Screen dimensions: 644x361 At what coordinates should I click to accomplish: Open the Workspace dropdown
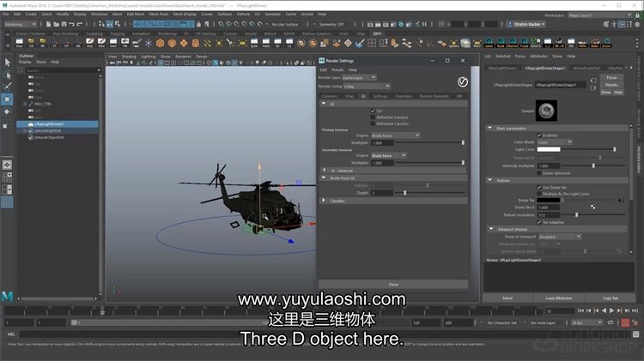[x=600, y=15]
